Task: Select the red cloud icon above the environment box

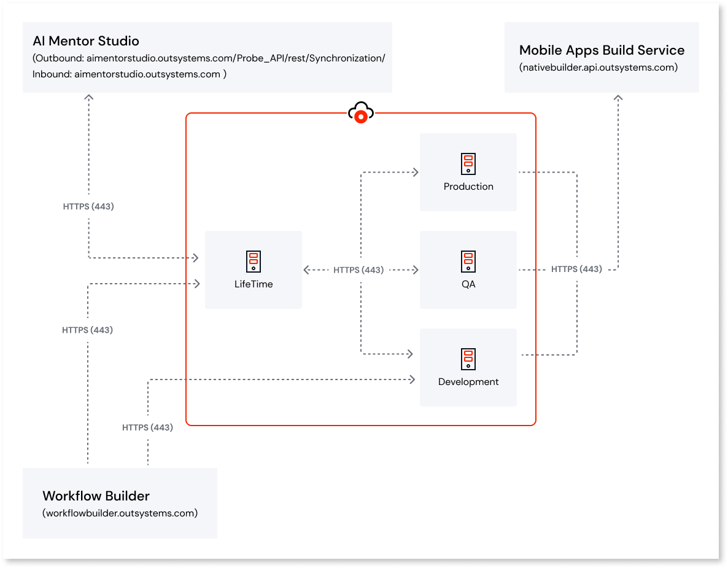Action: [361, 114]
